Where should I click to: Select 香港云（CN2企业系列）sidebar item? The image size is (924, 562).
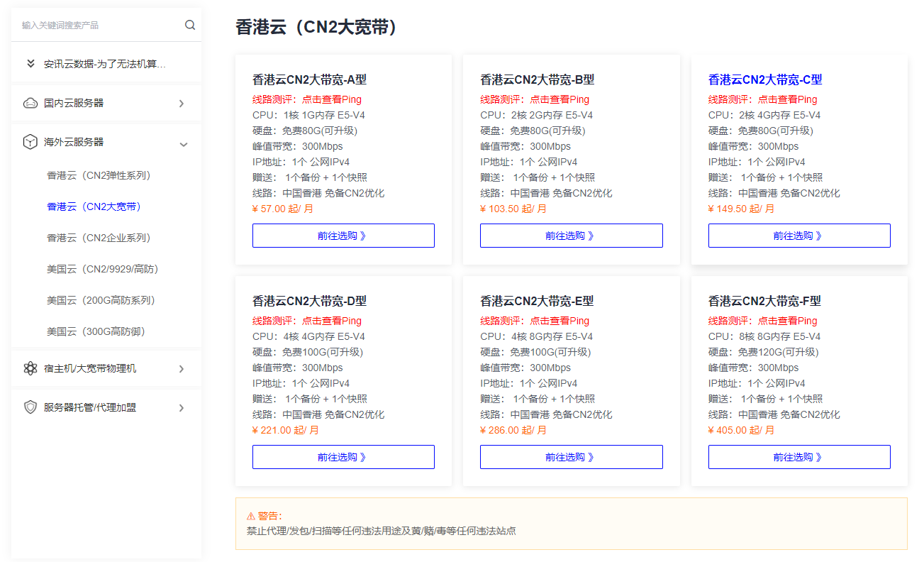click(99, 238)
